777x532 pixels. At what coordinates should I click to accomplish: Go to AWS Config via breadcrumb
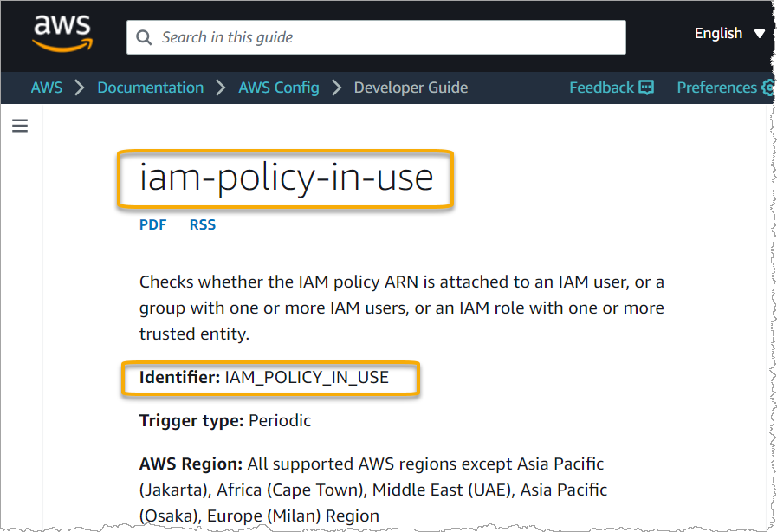278,88
